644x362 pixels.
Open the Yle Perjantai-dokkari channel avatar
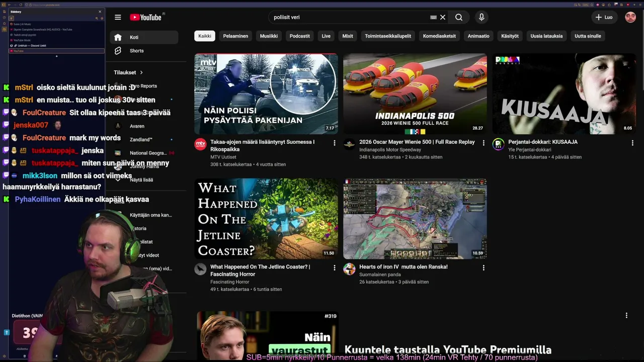498,144
